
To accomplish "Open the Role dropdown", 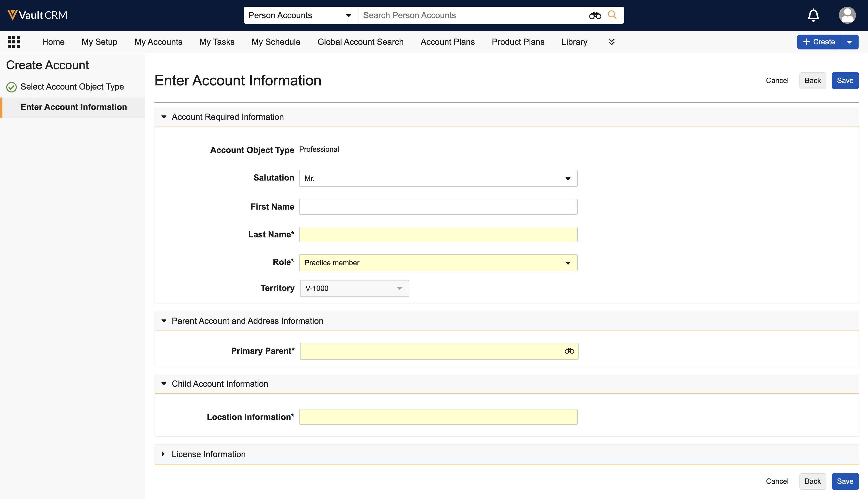I will 438,263.
